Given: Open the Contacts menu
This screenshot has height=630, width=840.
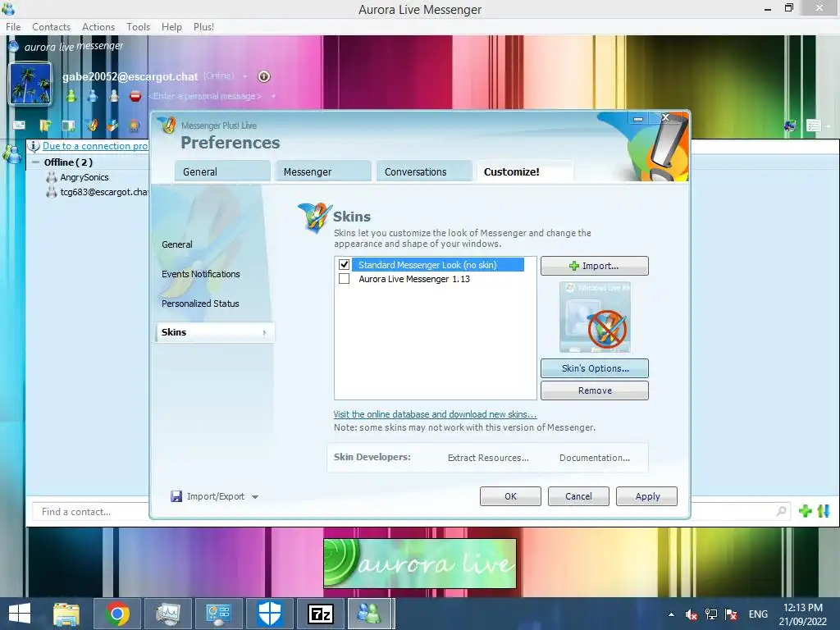Looking at the screenshot, I should (x=52, y=27).
